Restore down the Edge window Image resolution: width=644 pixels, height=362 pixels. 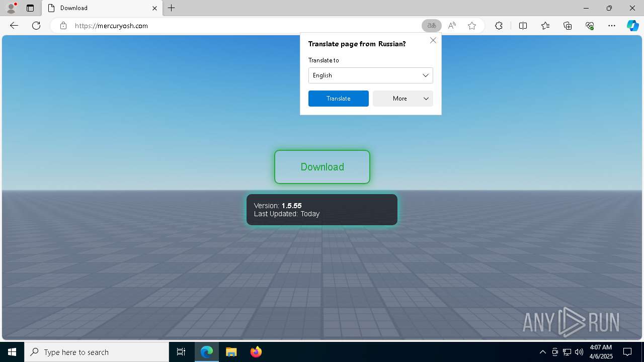click(x=609, y=8)
